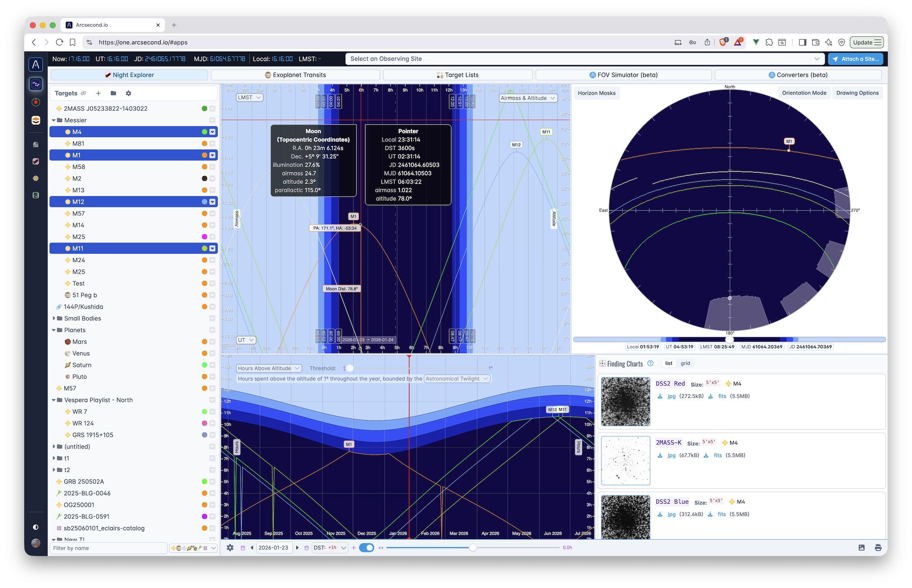Screen dimensions: 912x588
Task: Switch to the Exoplanet Transits tab
Action: coord(295,75)
